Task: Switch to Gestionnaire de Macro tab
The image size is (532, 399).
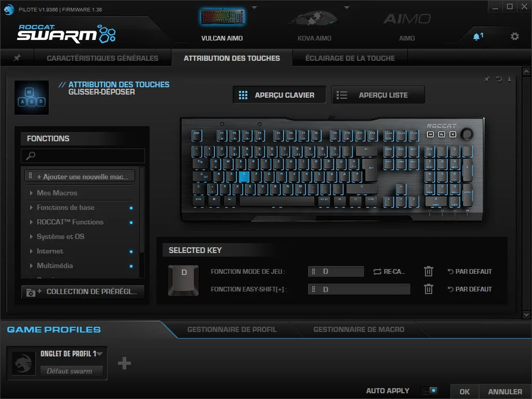Action: point(358,329)
